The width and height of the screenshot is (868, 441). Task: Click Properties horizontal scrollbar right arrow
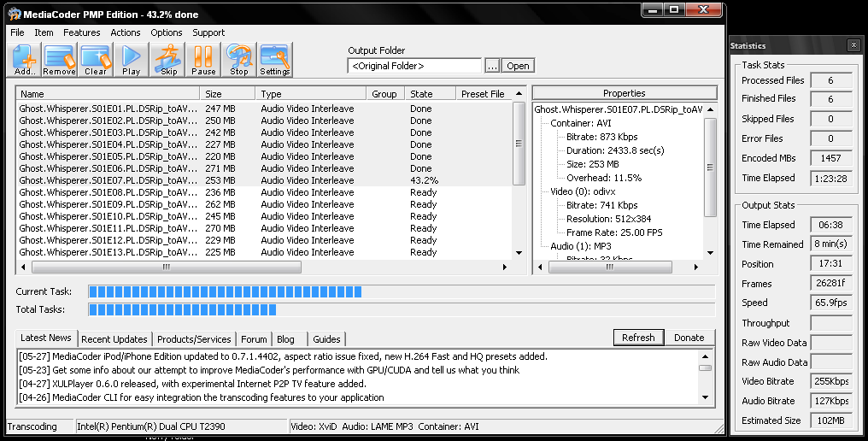pos(695,267)
